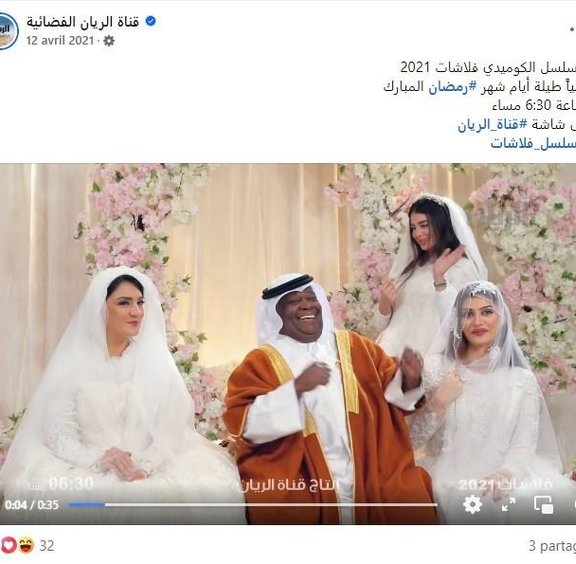Open the video settings gear
The width and height of the screenshot is (576, 564).
(472, 504)
